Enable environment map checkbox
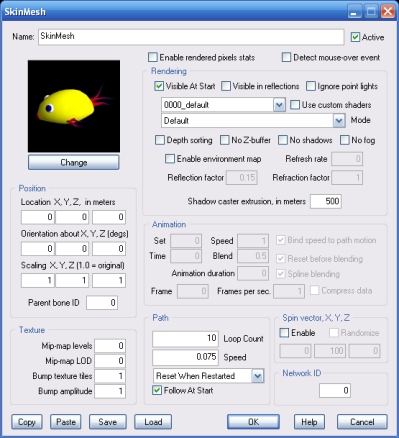This screenshot has width=399, height=438. click(170, 159)
